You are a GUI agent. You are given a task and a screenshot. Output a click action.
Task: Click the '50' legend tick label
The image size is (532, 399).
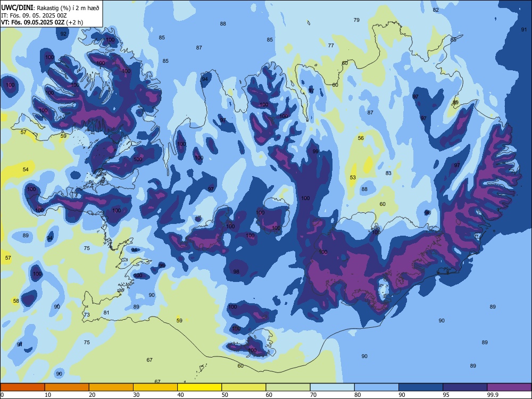point(225,395)
